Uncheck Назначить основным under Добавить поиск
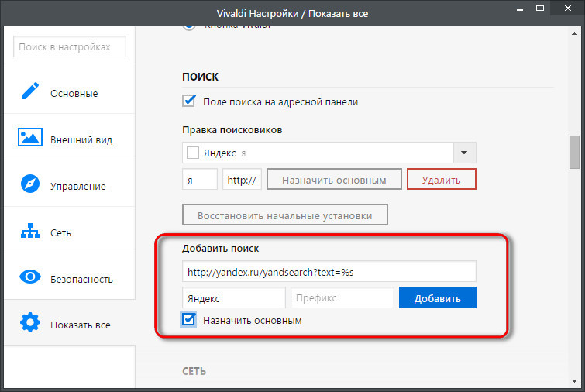585x392 pixels. pos(188,320)
